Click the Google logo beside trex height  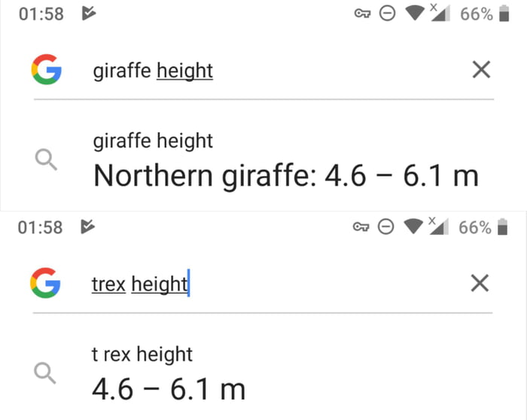46,284
